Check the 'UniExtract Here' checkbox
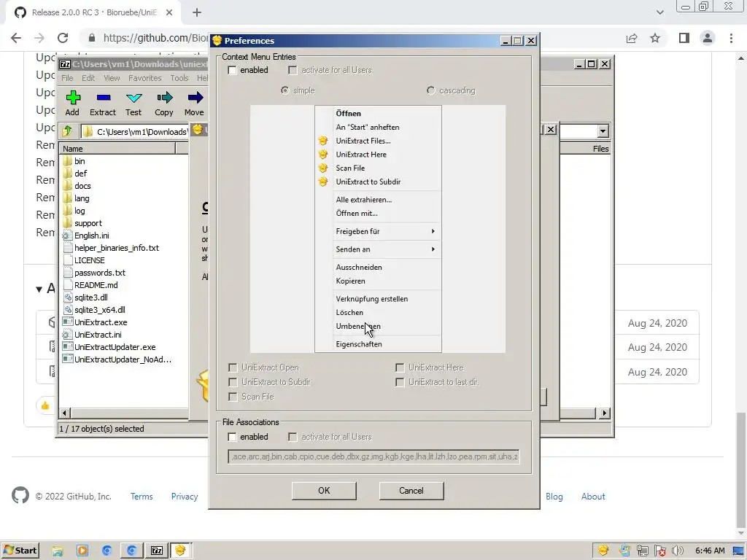747x560 pixels. pyautogui.click(x=400, y=367)
